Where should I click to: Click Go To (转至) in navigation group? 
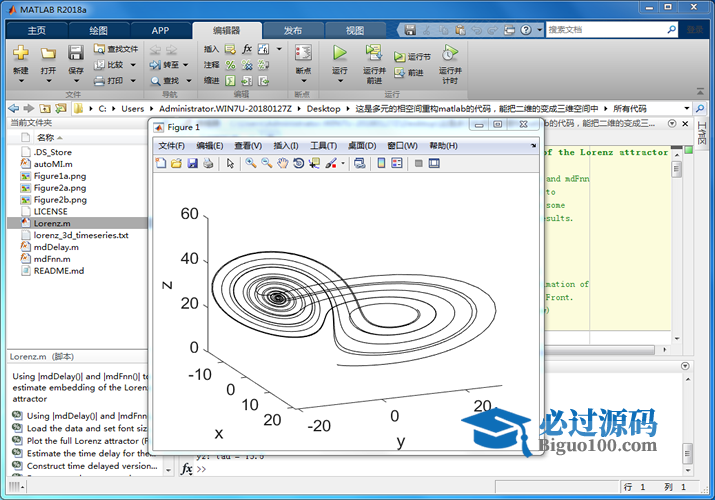[165, 65]
